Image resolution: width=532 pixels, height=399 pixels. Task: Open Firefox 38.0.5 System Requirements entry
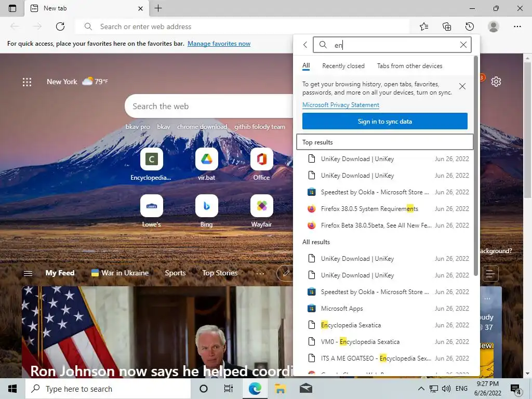(385, 209)
